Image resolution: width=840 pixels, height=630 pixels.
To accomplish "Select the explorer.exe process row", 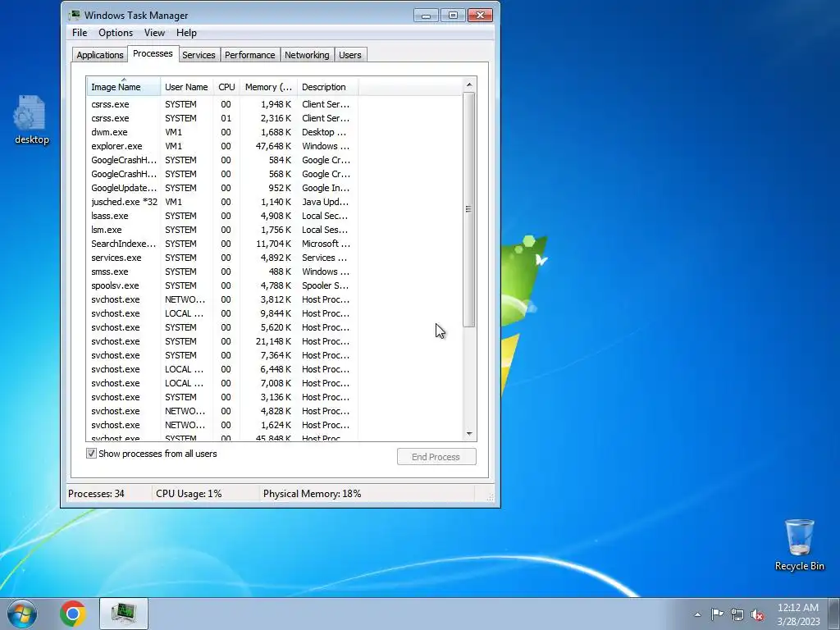I will [x=222, y=146].
